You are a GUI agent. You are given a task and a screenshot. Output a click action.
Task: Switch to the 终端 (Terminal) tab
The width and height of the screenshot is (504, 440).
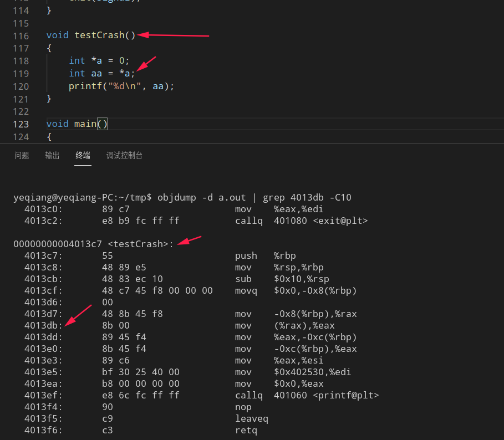pyautogui.click(x=82, y=155)
